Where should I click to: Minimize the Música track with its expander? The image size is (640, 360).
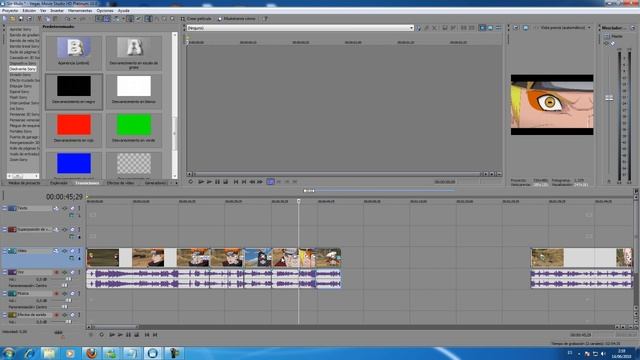4,293
